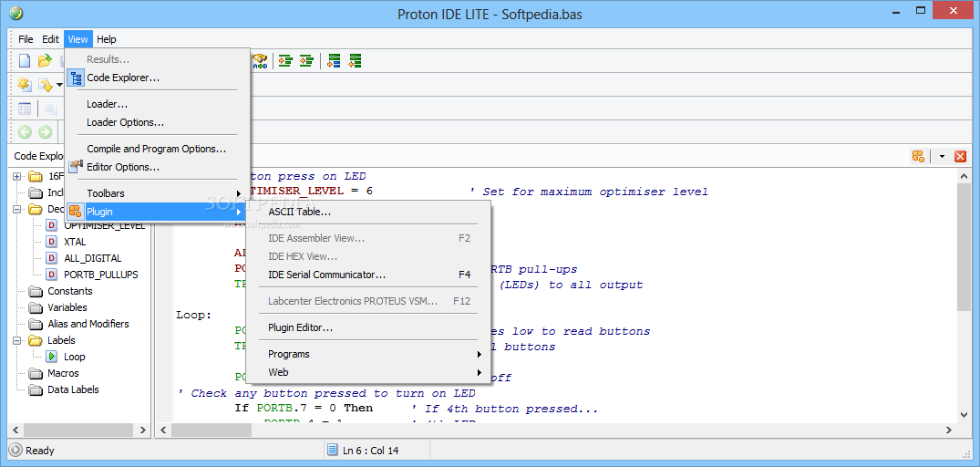Close the open View menu
Viewport: 980px width, 467px height.
pyautogui.click(x=78, y=38)
